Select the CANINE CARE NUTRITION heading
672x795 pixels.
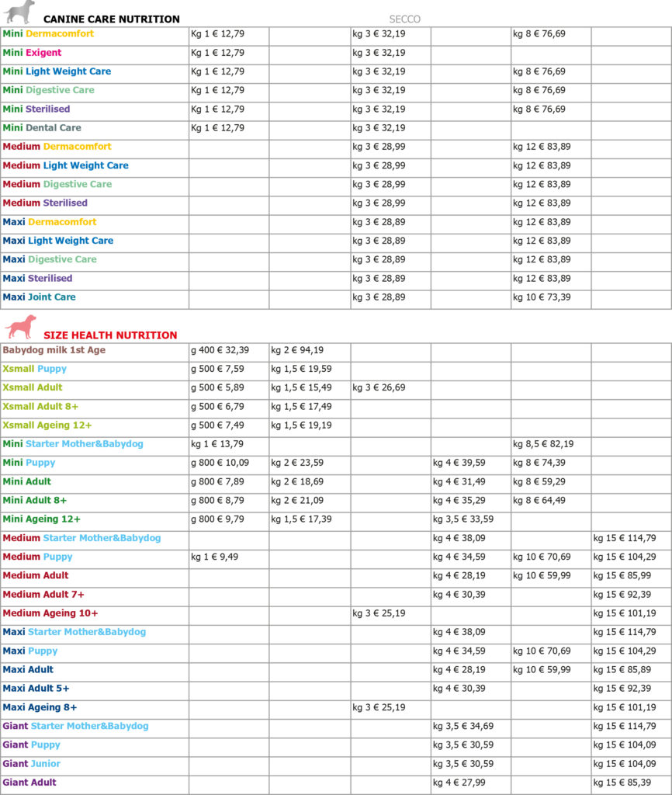(x=112, y=19)
